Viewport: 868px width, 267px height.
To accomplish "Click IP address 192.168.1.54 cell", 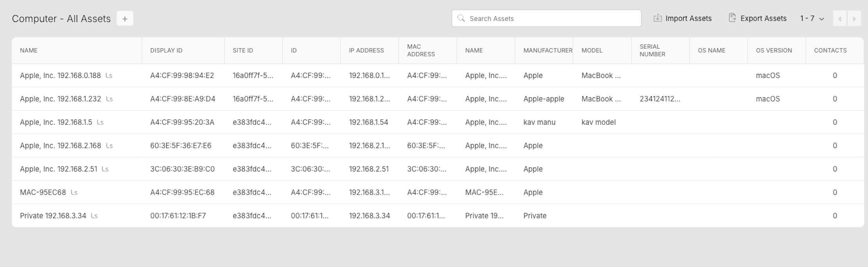I will pyautogui.click(x=369, y=122).
